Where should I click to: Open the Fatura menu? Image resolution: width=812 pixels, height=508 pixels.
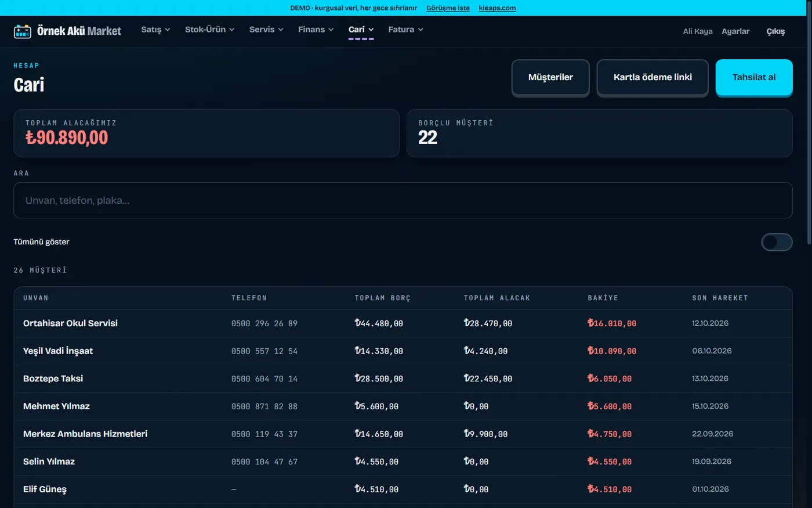click(x=405, y=30)
